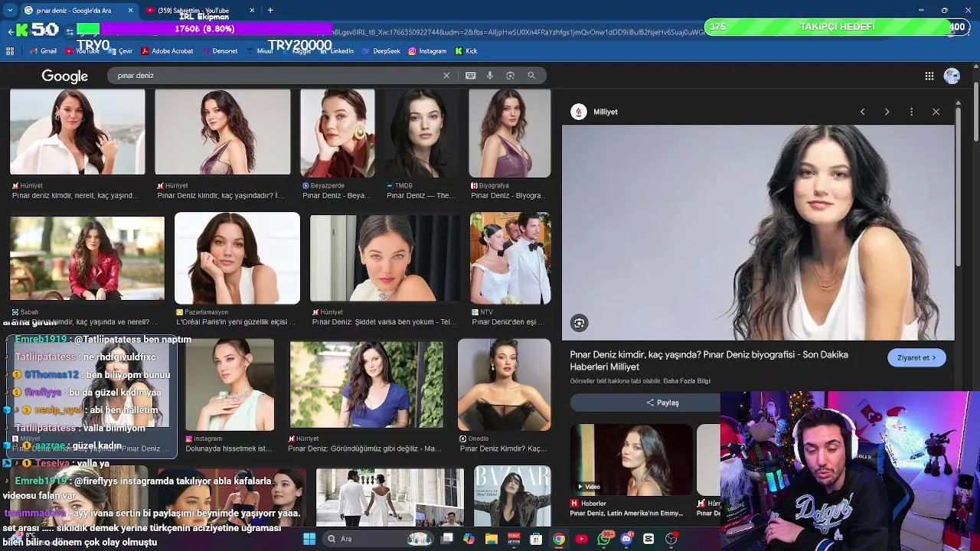This screenshot has height=551, width=980.
Task: Open Milliyet source in preview header
Action: pyautogui.click(x=595, y=112)
